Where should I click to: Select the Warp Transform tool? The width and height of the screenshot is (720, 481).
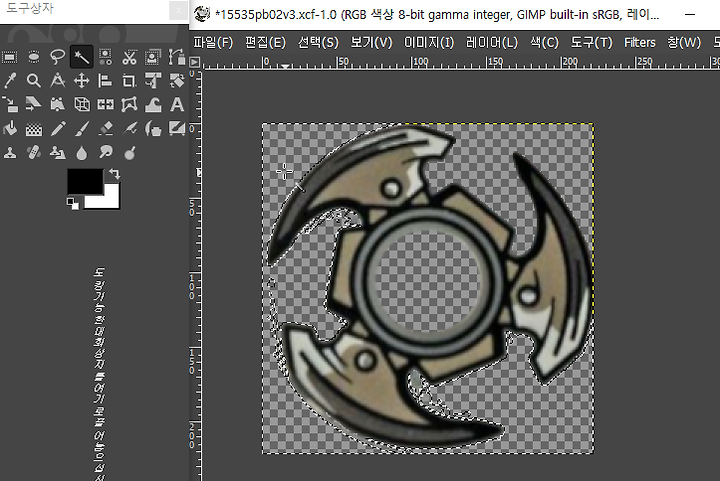[153, 105]
